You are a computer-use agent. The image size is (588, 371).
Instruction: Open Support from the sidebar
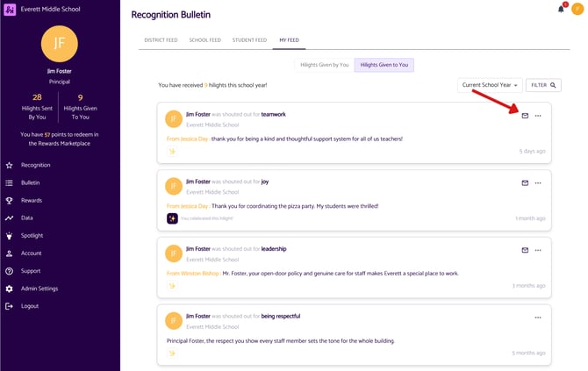[x=31, y=271]
